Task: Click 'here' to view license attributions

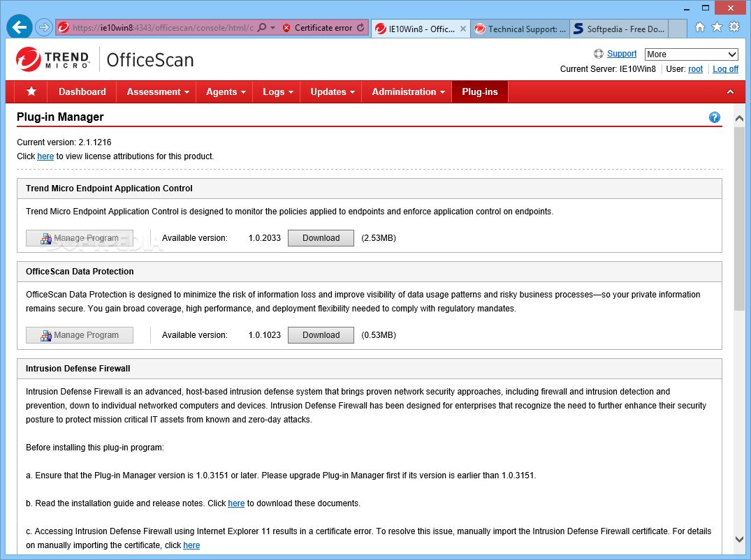Action: click(45, 156)
